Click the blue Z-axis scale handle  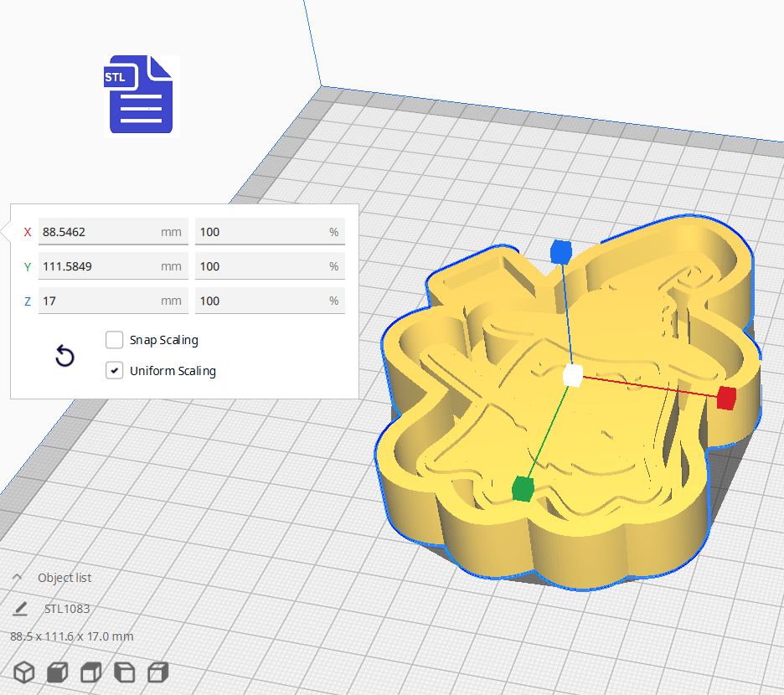point(560,251)
